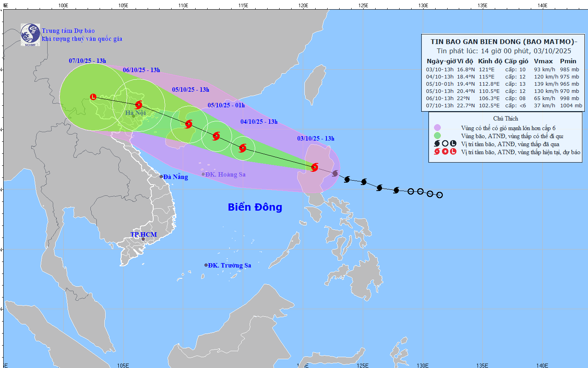Click the TP.HCM city label
The height and width of the screenshot is (368, 588).
pyautogui.click(x=144, y=235)
